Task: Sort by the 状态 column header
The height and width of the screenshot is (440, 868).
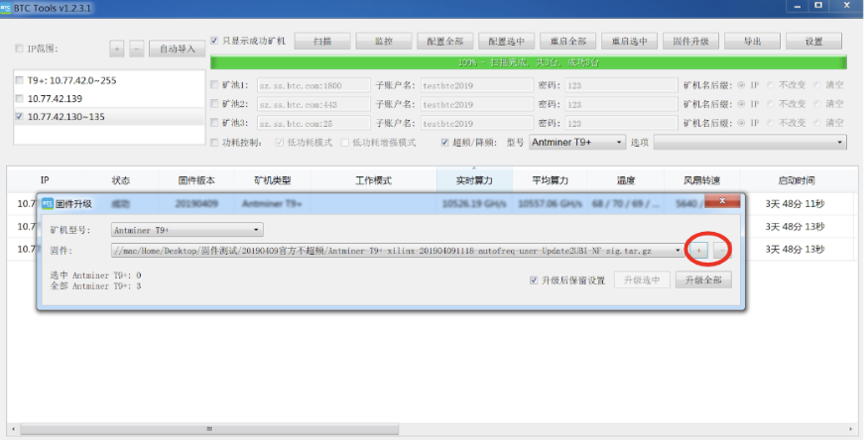Action: coord(121,180)
